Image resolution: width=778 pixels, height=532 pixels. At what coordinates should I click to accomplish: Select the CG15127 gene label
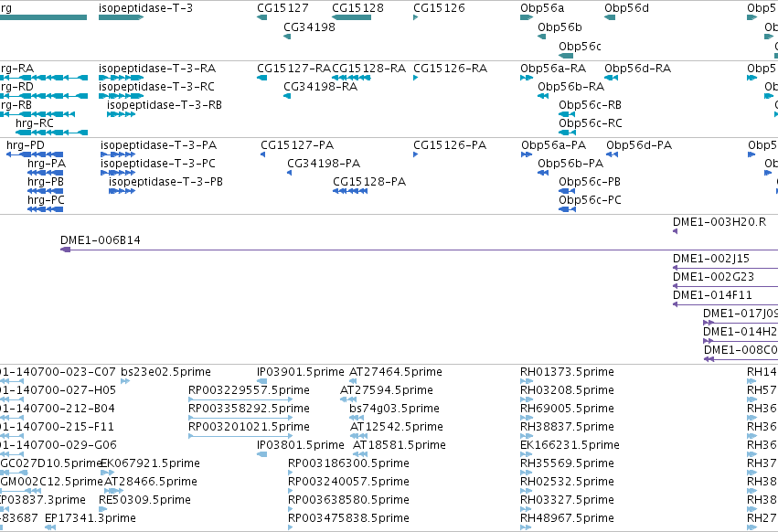point(282,8)
